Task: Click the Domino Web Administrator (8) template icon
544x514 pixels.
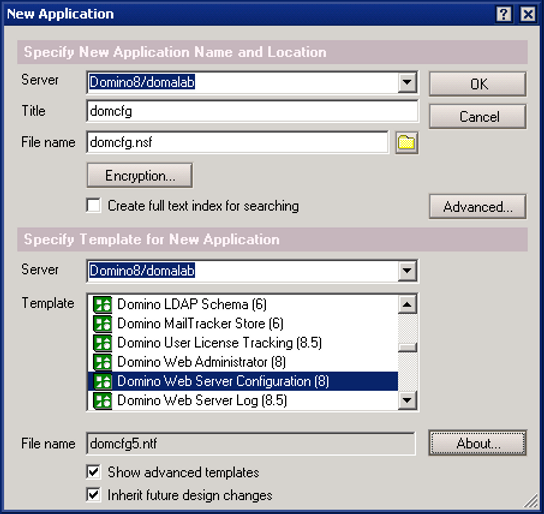Action: [102, 362]
